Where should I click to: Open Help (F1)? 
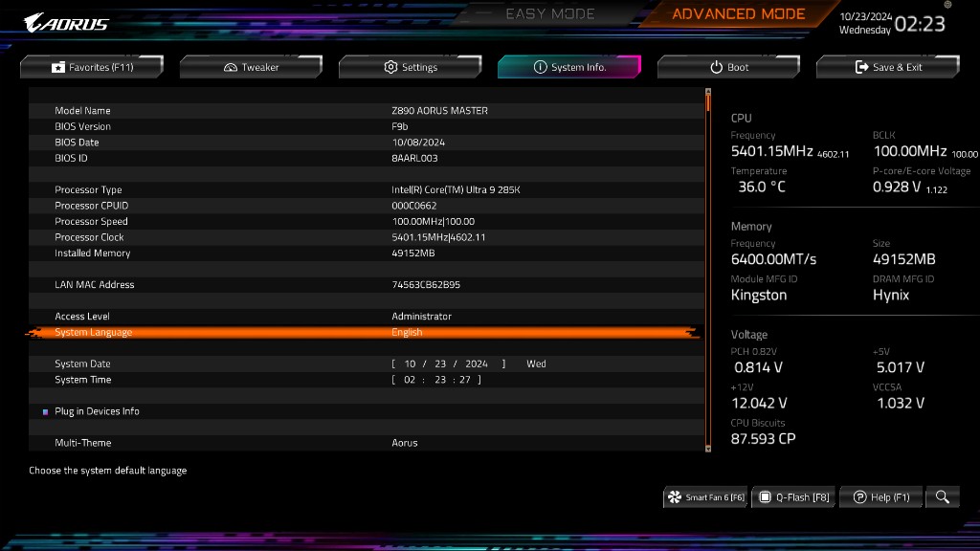point(881,497)
